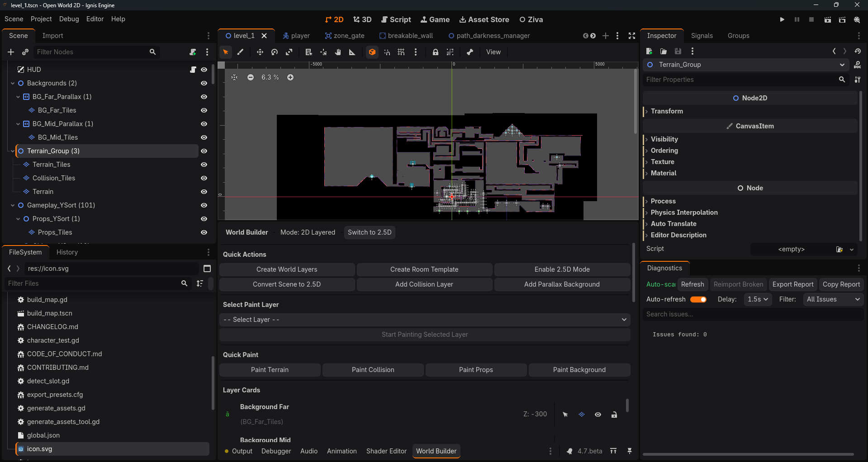This screenshot has height=462, width=868.
Task: Switch to the Signals tab
Action: point(702,36)
